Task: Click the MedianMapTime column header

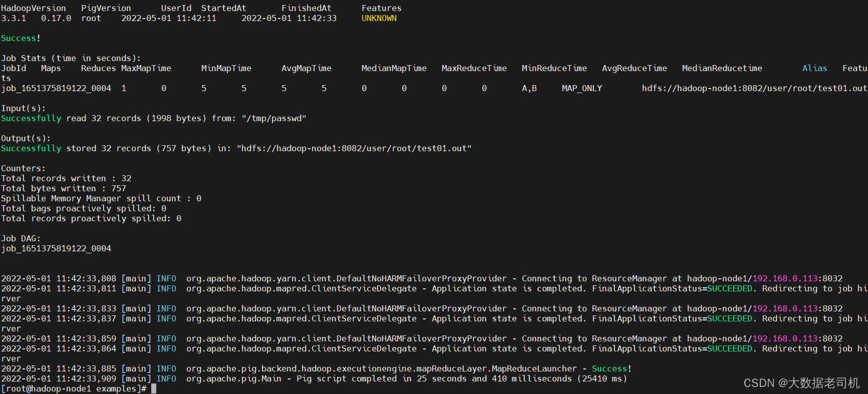Action: (394, 68)
